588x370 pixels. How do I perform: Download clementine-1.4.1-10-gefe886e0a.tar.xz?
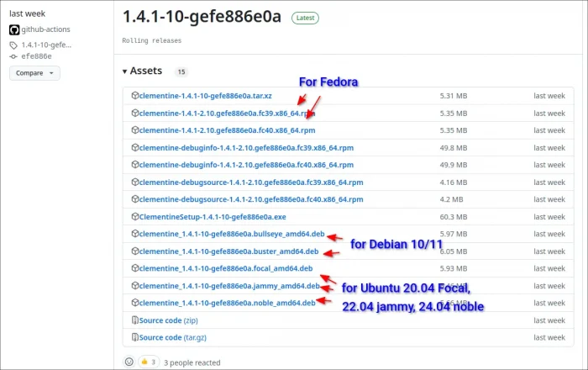tap(206, 96)
